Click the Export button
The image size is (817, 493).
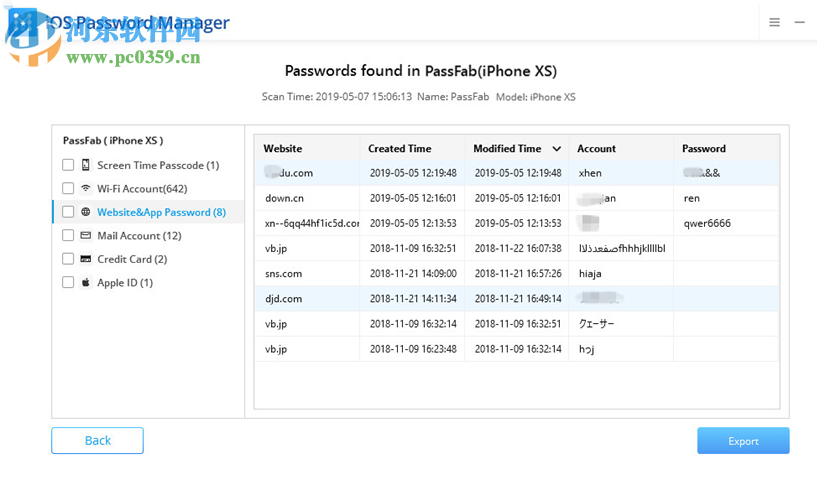(743, 441)
